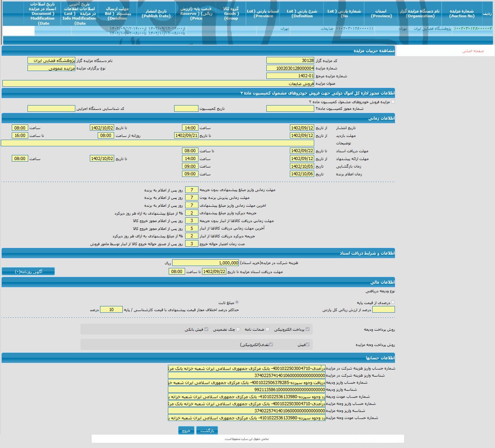Viewport: 495px width, 448px height.
Task: Click the Auction No column header
Action: (x=462, y=14)
